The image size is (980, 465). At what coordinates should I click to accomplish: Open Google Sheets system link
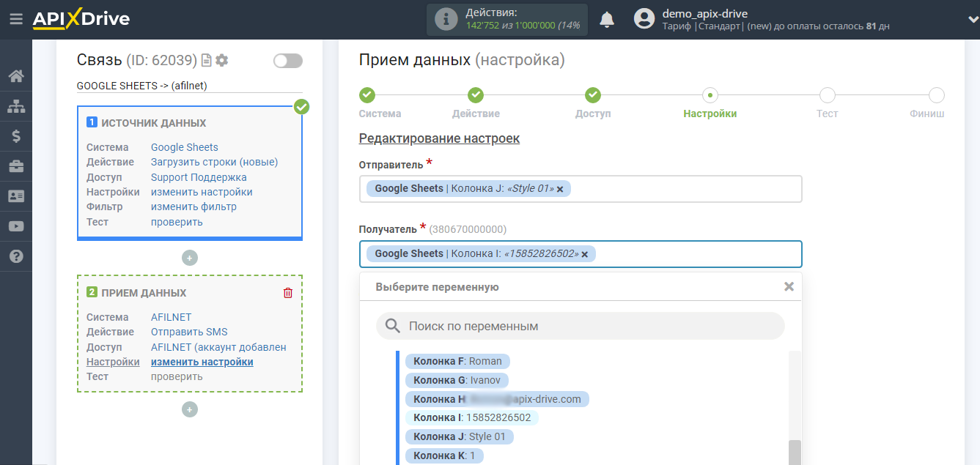(x=185, y=147)
